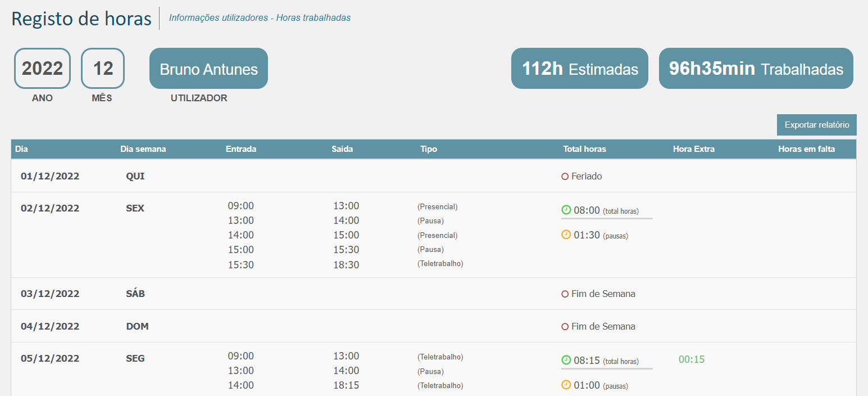Screen dimensions: 868x396
Task: Click the 112h Estimadas summary box
Action: click(579, 69)
